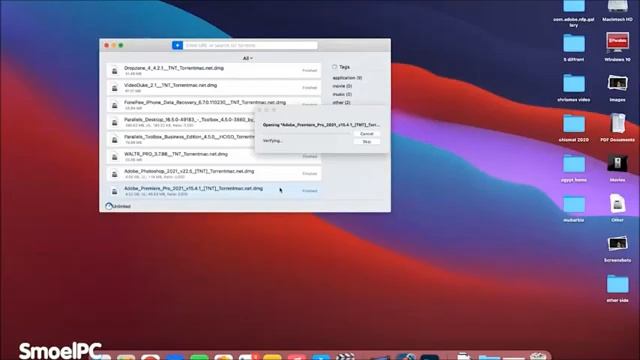Filter by the other tag
Screen dimensions: 640x360
(x=341, y=102)
